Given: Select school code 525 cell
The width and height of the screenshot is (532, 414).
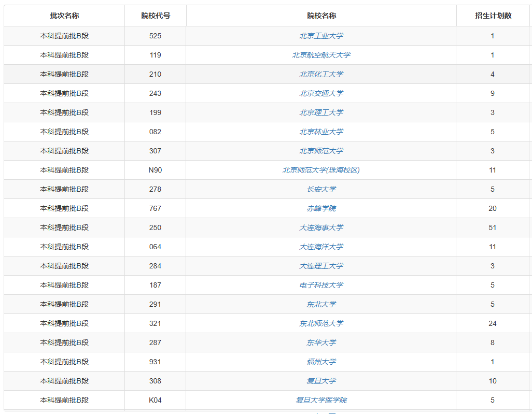Looking at the screenshot, I should tap(156, 36).
